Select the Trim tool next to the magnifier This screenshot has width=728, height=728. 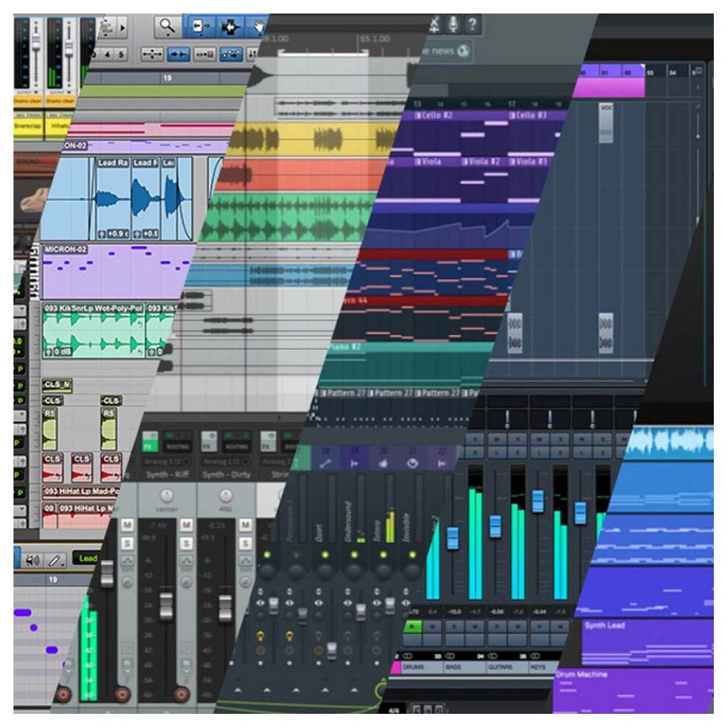pos(200,26)
